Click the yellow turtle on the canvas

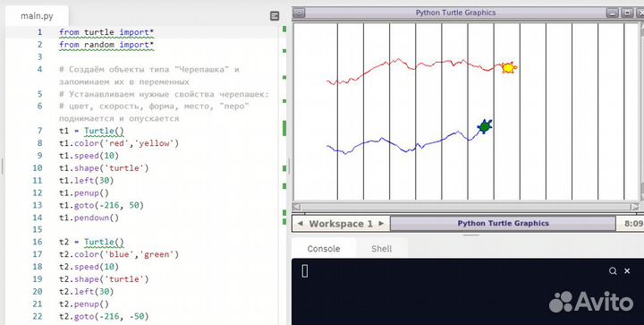click(x=509, y=68)
